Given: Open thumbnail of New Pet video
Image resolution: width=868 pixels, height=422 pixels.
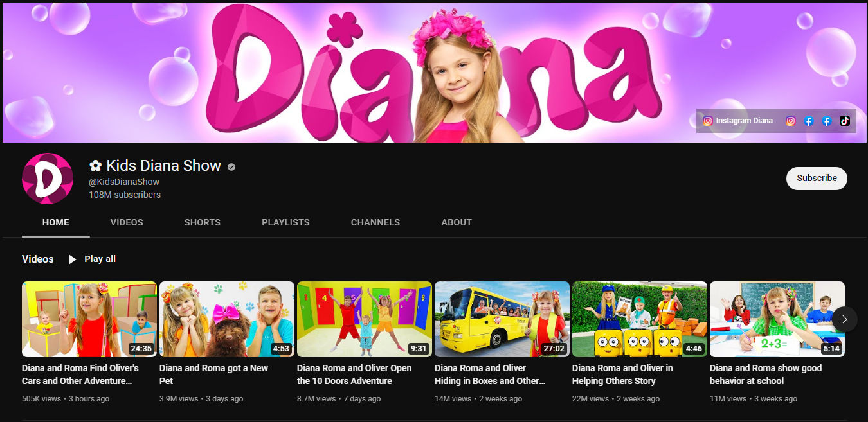Looking at the screenshot, I should (227, 319).
